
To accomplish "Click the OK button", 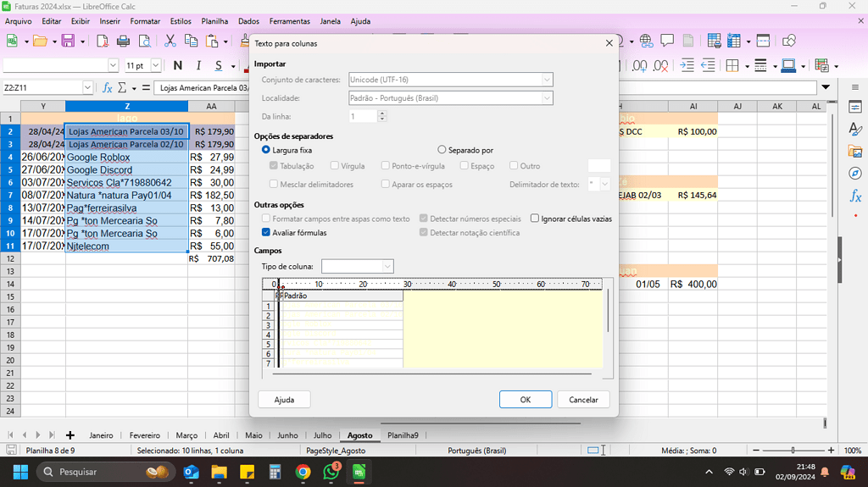I will click(526, 400).
